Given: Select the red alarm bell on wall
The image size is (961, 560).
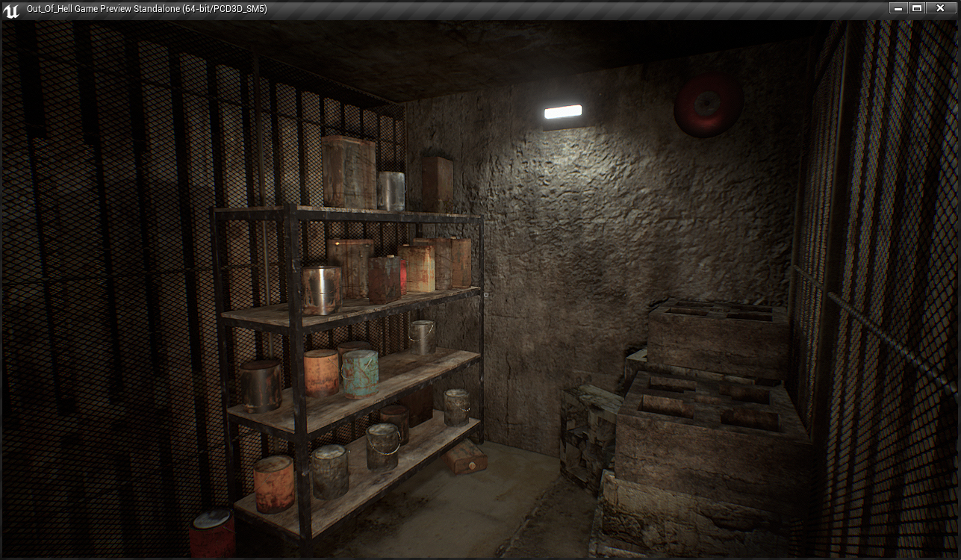Looking at the screenshot, I should [x=708, y=105].
